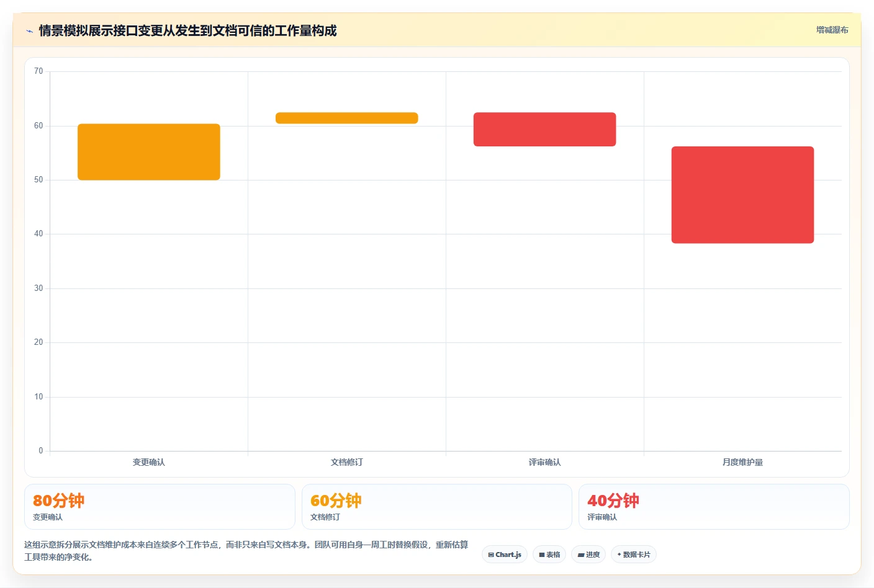The width and height of the screenshot is (874, 588).
Task: Select the 60分钟 文档修订 data card
Action: 437,507
